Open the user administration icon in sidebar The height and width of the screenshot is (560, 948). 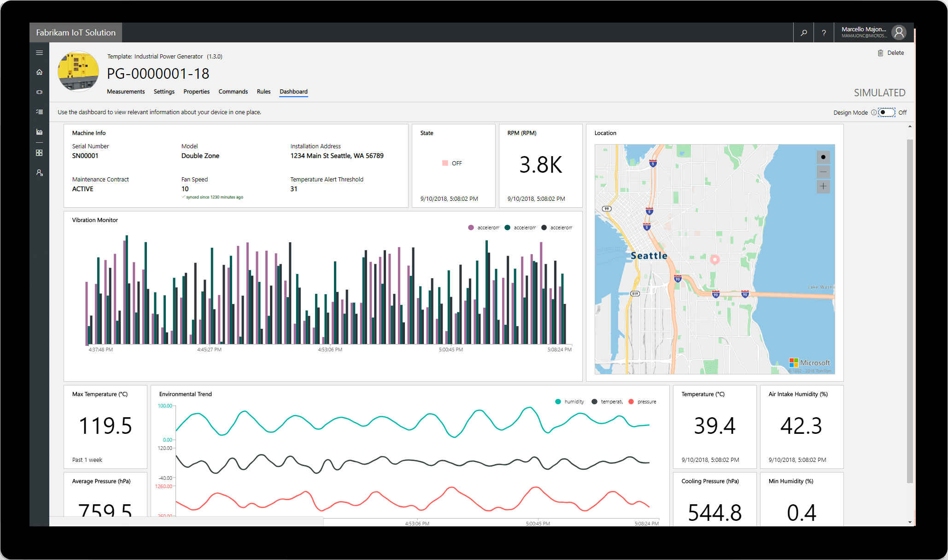[39, 173]
